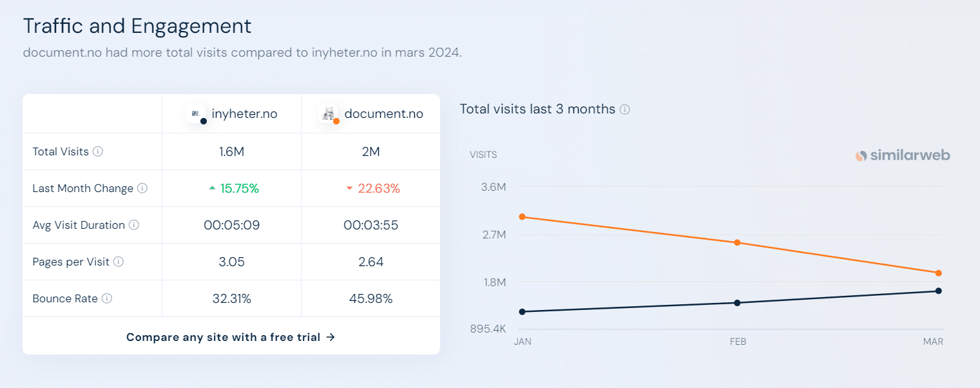980x388 pixels.
Task: Click the inyheter.no favicon in table header
Action: coord(196,114)
